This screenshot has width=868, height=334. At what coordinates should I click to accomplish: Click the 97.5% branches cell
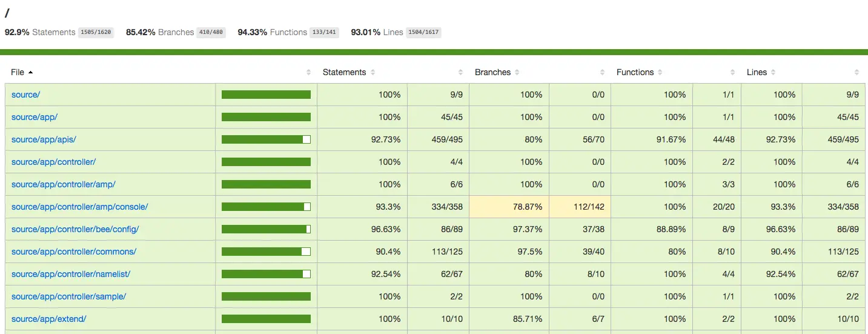point(509,252)
